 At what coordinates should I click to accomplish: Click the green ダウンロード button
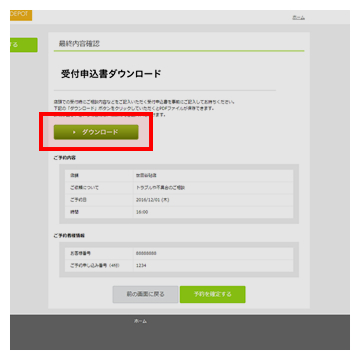tap(96, 132)
